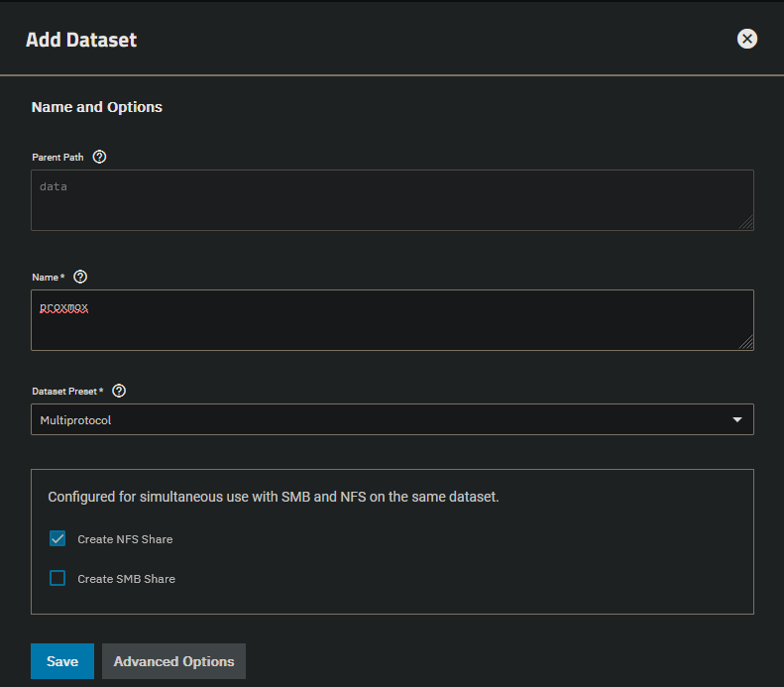
Task: Open Advanced Options
Action: coord(173,661)
